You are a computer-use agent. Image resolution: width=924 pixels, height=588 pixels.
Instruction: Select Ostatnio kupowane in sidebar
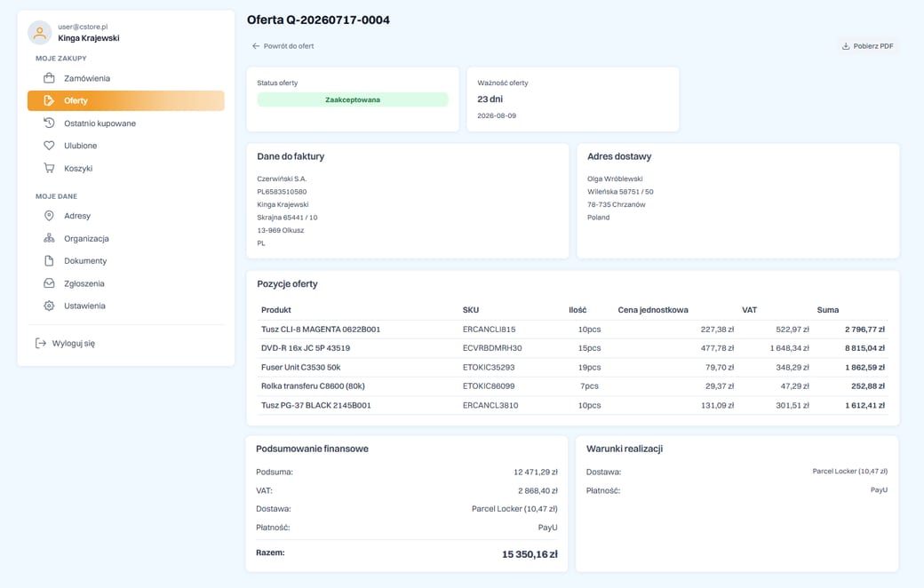tap(125, 123)
